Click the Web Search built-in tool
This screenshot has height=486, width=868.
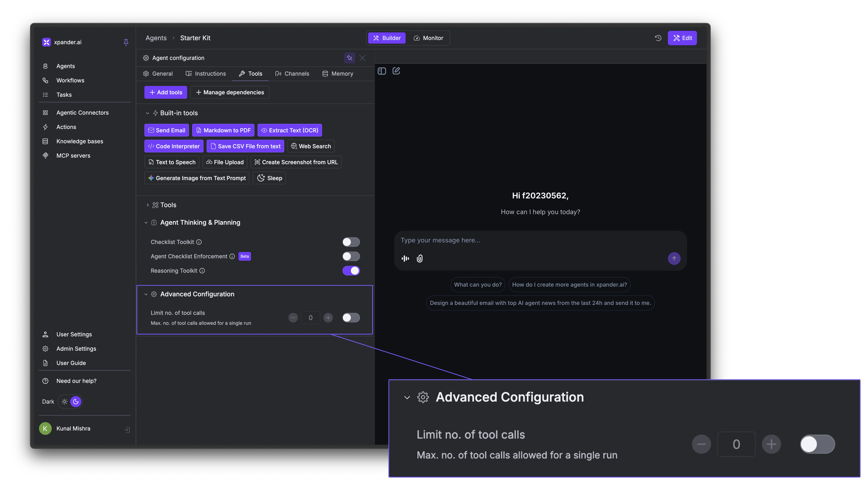311,146
